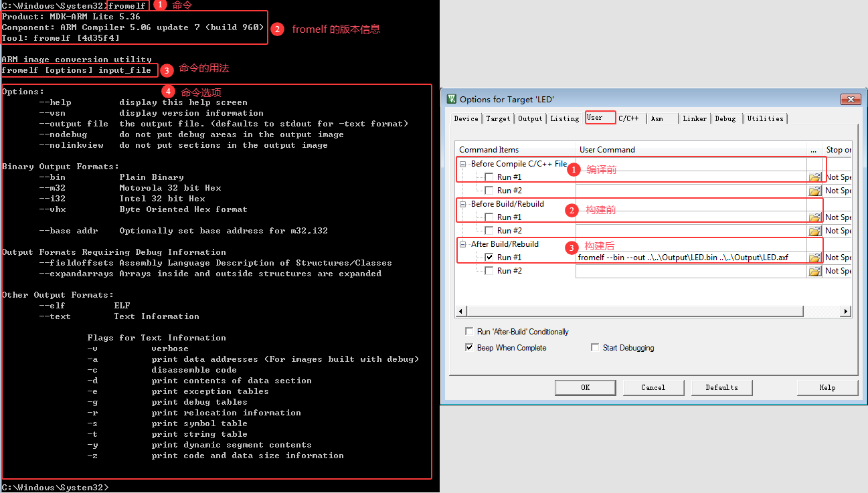
Task: Collapse Before Compile C/C++ File group
Action: [x=463, y=164]
